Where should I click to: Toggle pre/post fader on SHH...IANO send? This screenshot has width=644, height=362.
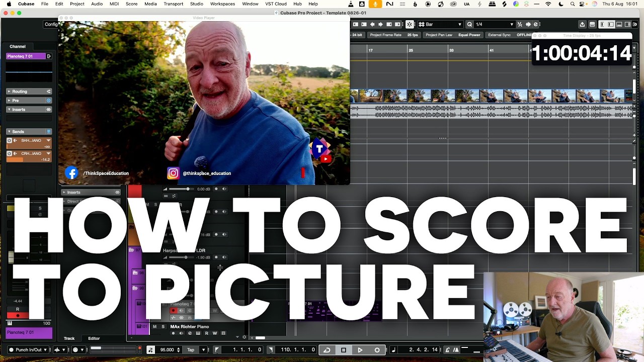(16, 141)
